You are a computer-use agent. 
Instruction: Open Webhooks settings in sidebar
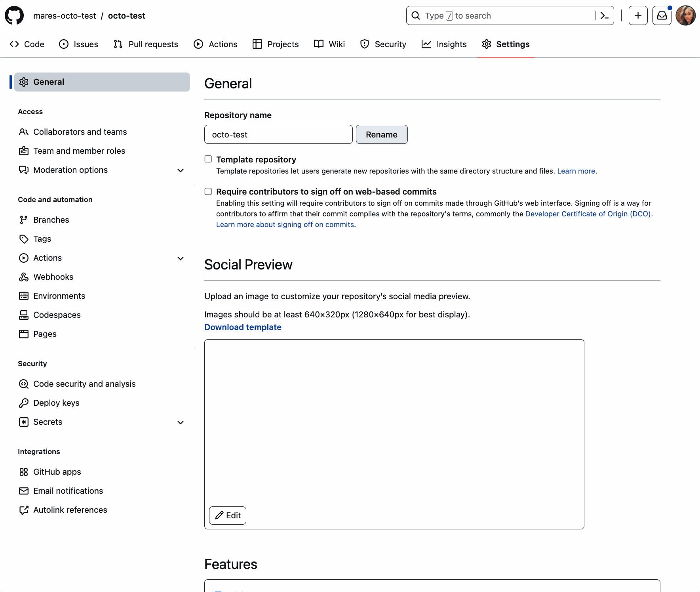[x=53, y=277]
